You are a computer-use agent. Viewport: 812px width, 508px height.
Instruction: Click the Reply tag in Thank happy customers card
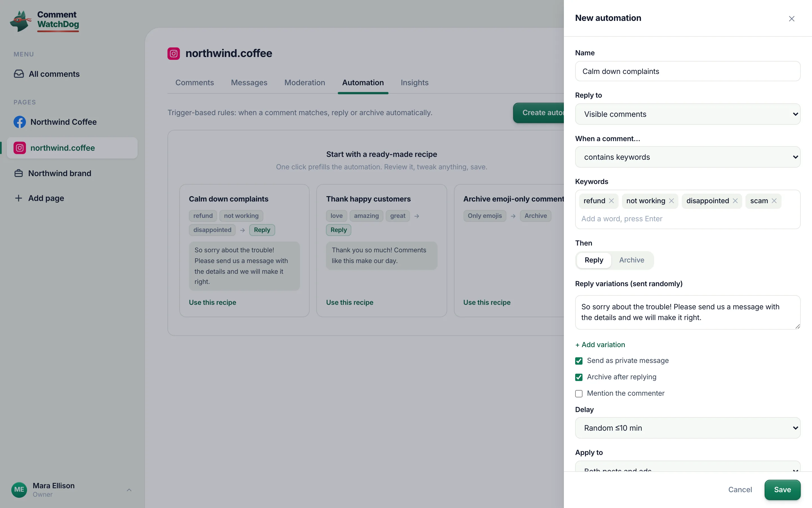338,230
